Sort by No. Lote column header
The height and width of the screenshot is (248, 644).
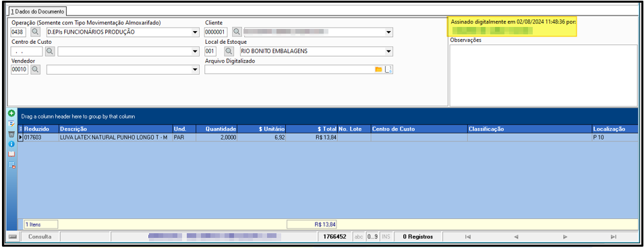[x=354, y=129]
